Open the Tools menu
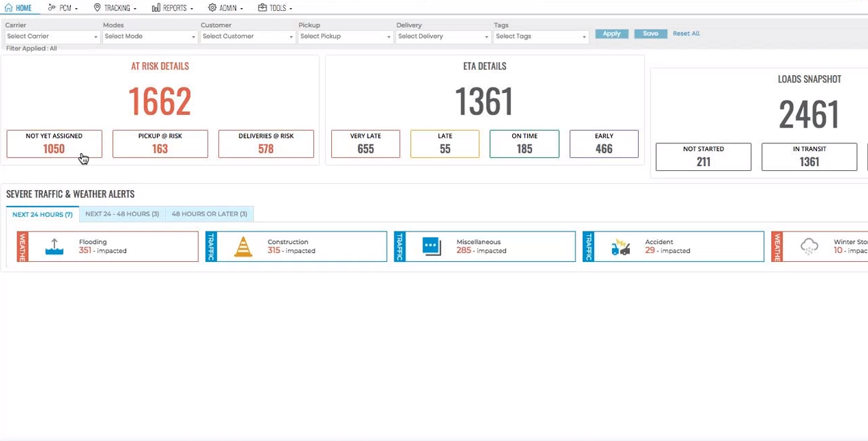This screenshot has height=441, width=868. [x=275, y=8]
